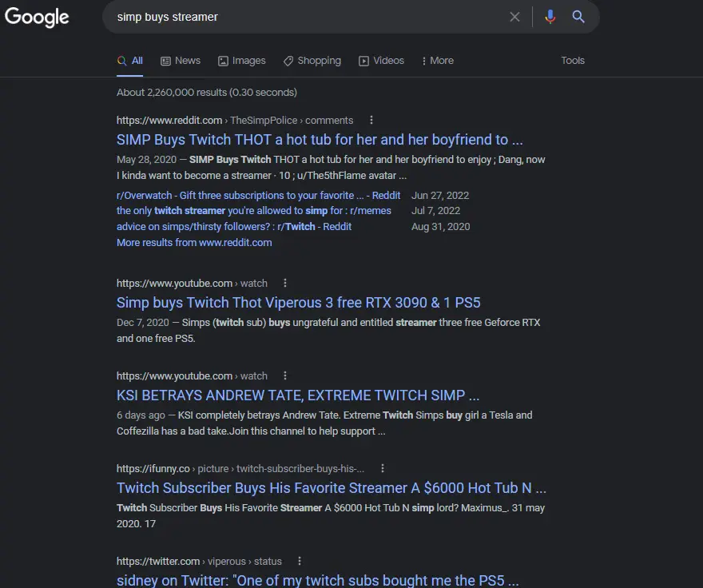Click the magnifying glass search button
The height and width of the screenshot is (588, 703).
(x=578, y=17)
